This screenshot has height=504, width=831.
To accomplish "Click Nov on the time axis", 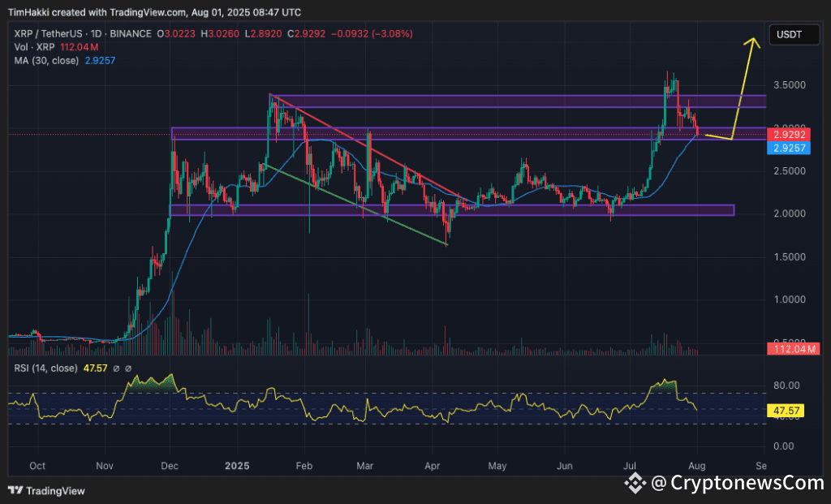I will click(105, 466).
